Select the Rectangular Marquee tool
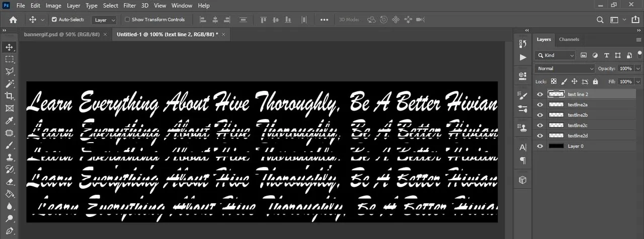 coord(9,59)
